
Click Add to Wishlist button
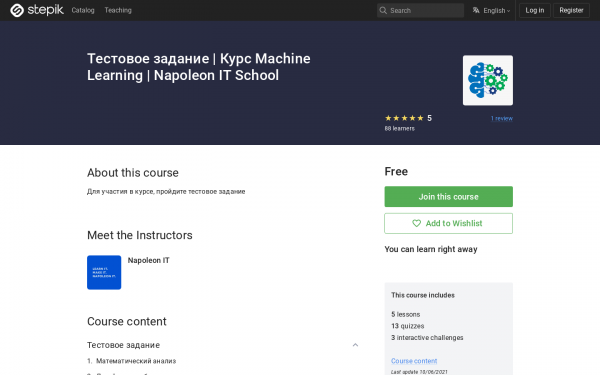tap(448, 223)
